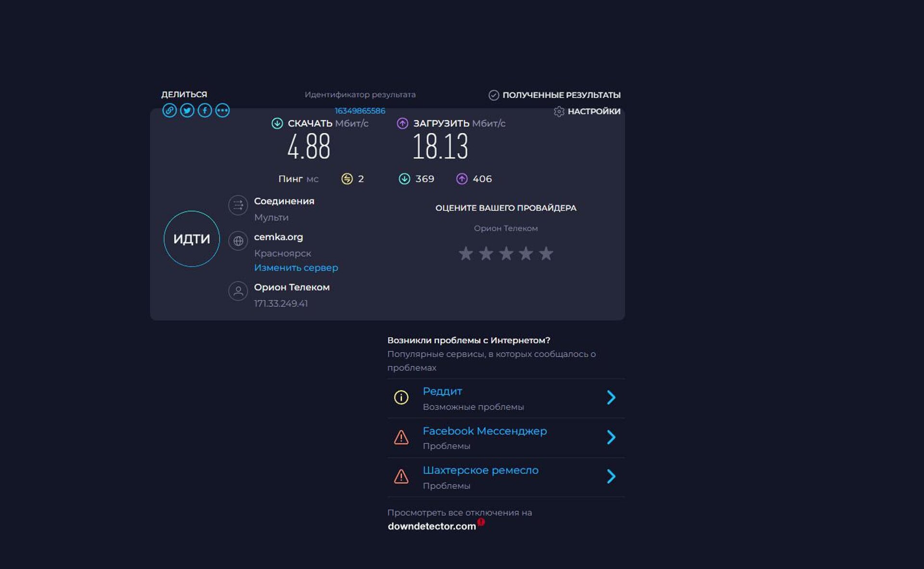The width and height of the screenshot is (924, 569).
Task: Click Орион Телеком provider name beside user icon
Action: coord(292,287)
